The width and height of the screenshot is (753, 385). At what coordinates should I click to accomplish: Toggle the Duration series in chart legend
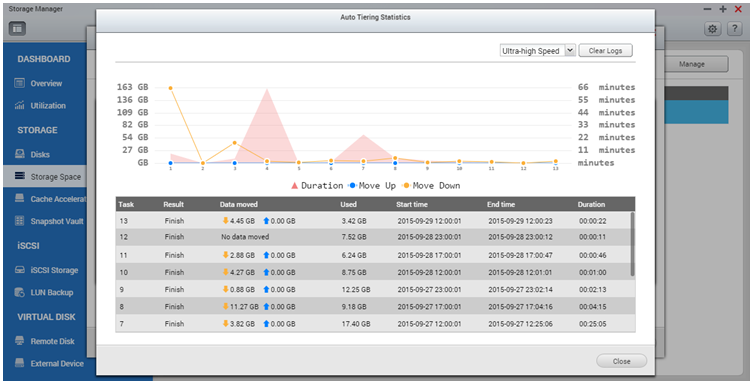[x=322, y=186]
